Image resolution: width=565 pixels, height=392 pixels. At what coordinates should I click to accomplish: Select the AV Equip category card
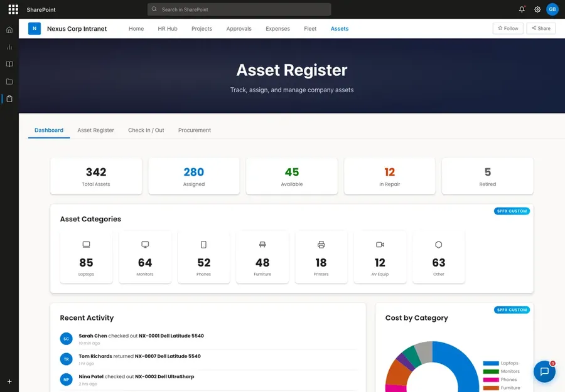pos(380,257)
